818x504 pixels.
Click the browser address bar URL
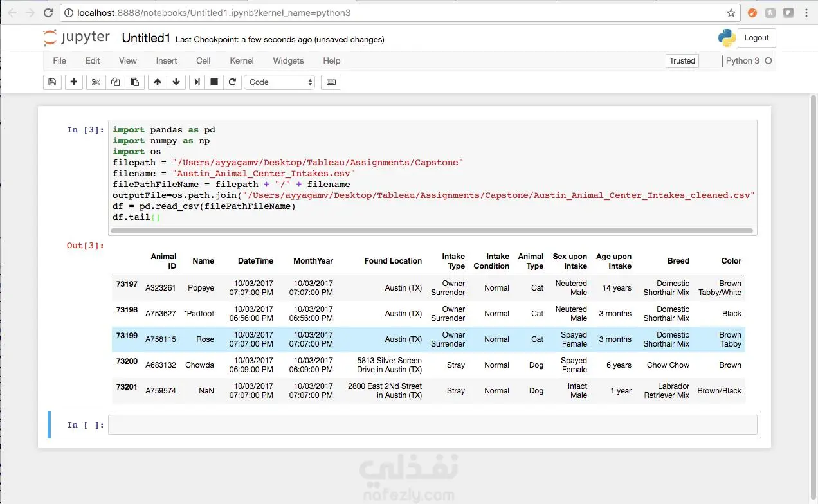214,13
